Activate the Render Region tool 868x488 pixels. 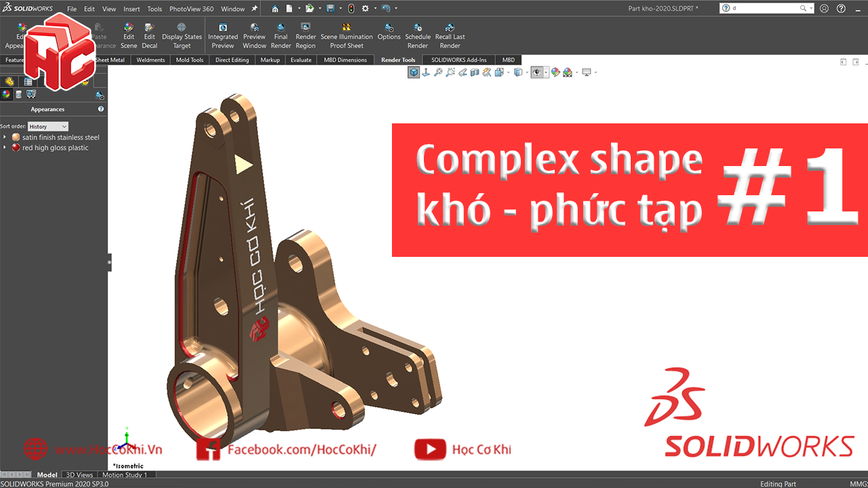point(306,36)
